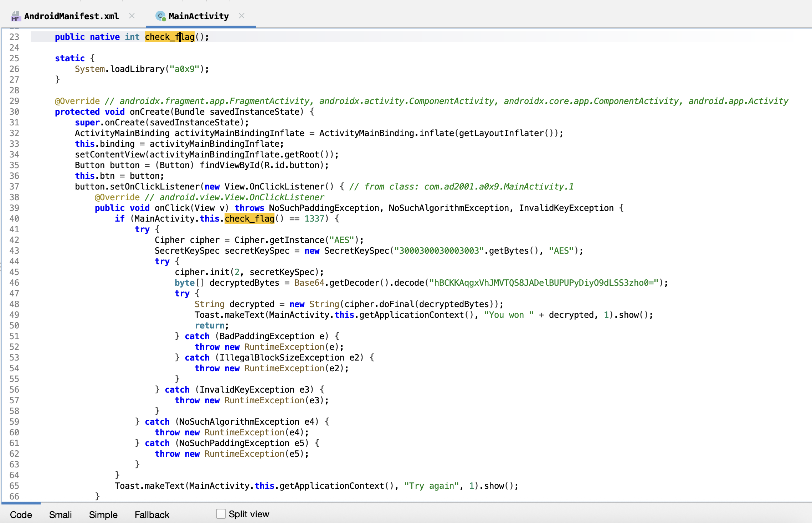This screenshot has width=812, height=523.
Task: Click the "Try again" string literal
Action: coord(432,486)
